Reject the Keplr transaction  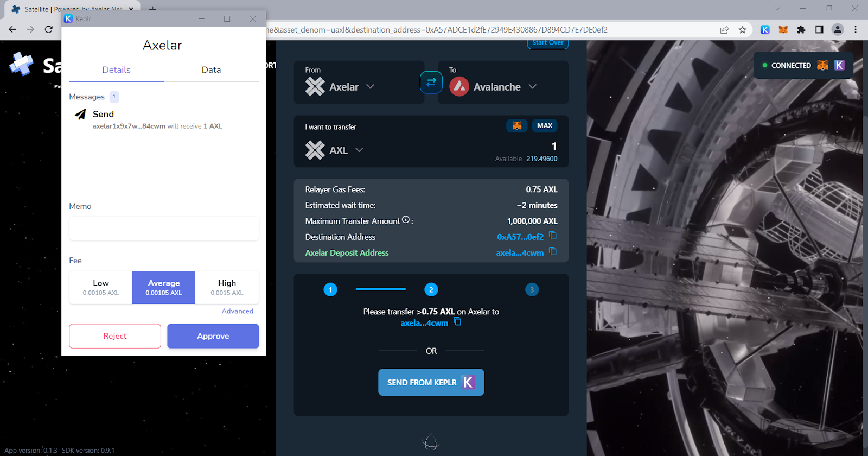pyautogui.click(x=115, y=336)
